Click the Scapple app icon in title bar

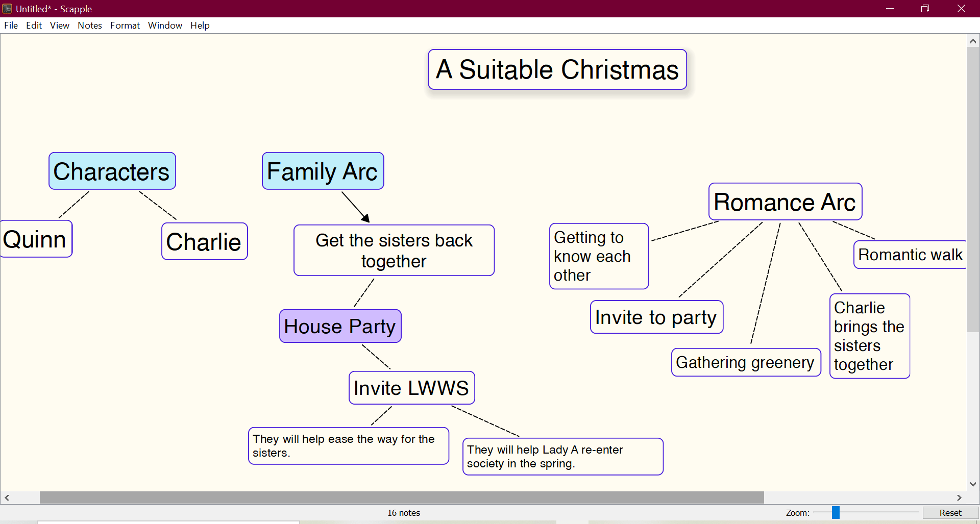[x=7, y=9]
